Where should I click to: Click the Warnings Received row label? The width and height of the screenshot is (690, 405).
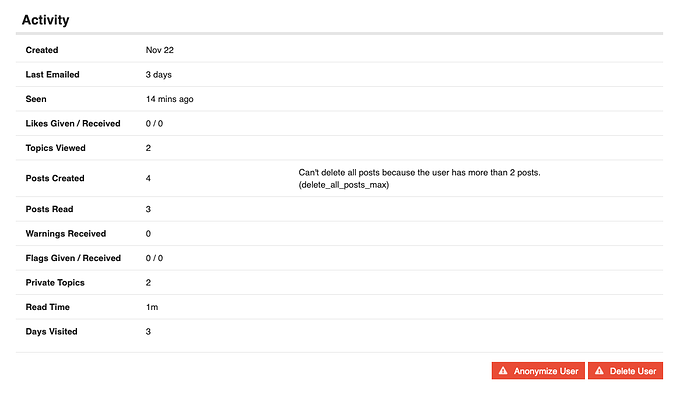(x=66, y=234)
